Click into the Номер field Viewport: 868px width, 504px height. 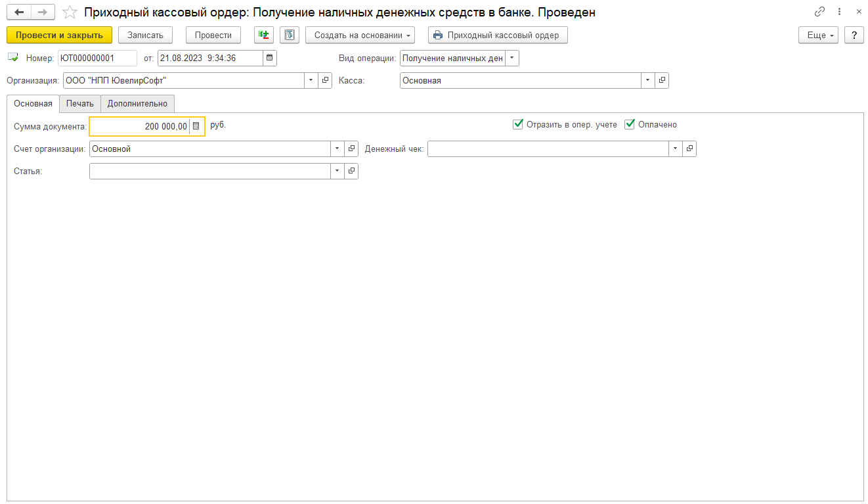(x=97, y=58)
